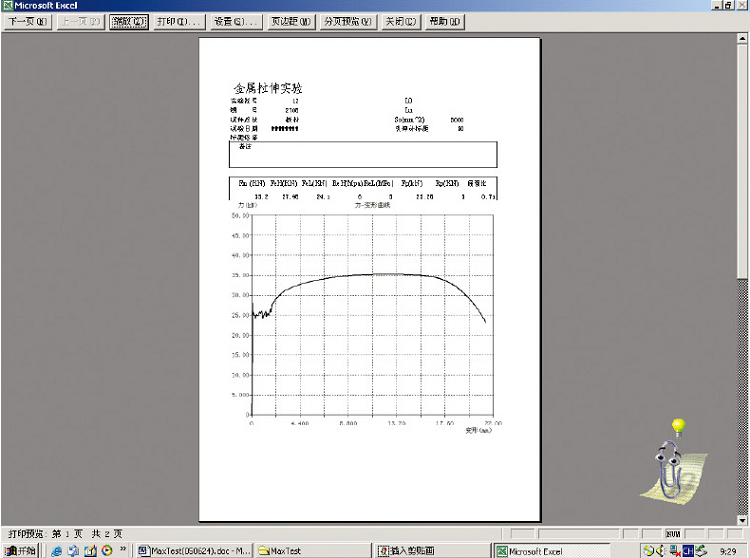This screenshot has width=750, height=558.
Task: Open help (帮助) from preview toolbar
Action: (445, 22)
